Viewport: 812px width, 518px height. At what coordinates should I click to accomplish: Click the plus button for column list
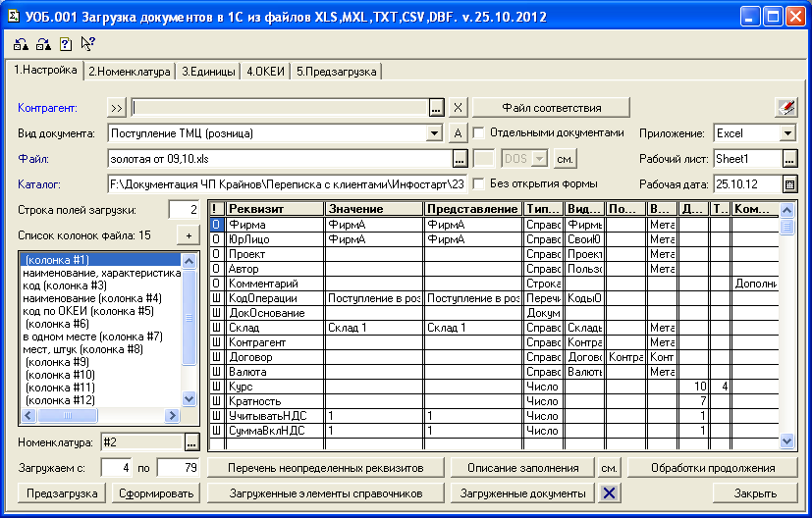(189, 235)
